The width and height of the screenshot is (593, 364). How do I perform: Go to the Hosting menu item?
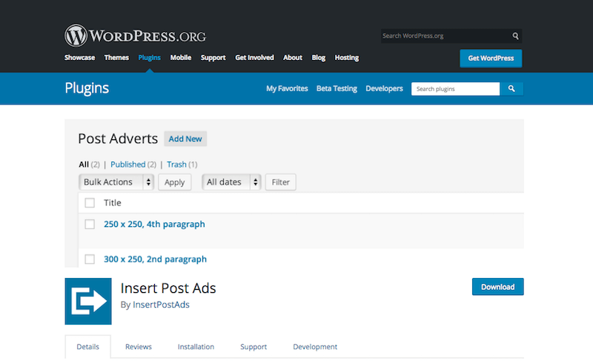346,58
